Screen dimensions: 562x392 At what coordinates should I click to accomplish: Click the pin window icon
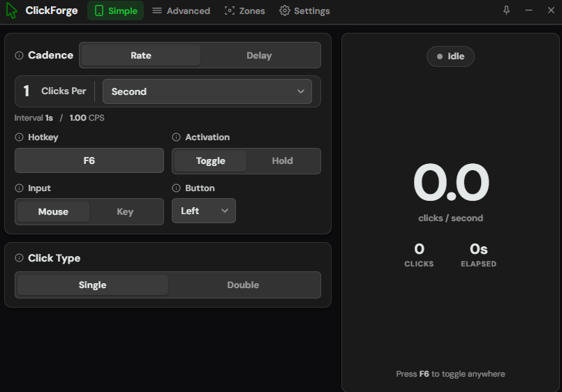[506, 10]
